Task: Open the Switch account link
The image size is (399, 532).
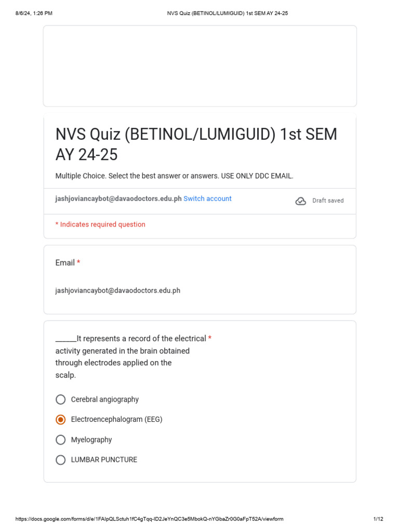Action: pos(207,198)
